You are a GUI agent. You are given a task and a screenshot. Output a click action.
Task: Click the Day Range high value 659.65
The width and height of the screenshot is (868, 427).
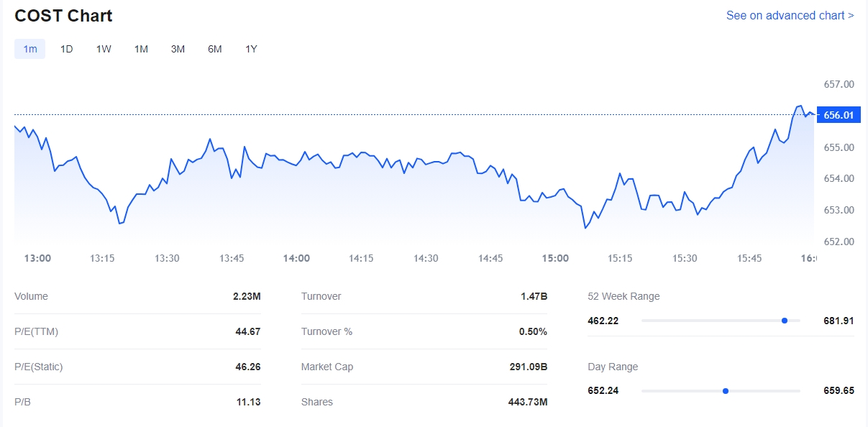pyautogui.click(x=839, y=391)
